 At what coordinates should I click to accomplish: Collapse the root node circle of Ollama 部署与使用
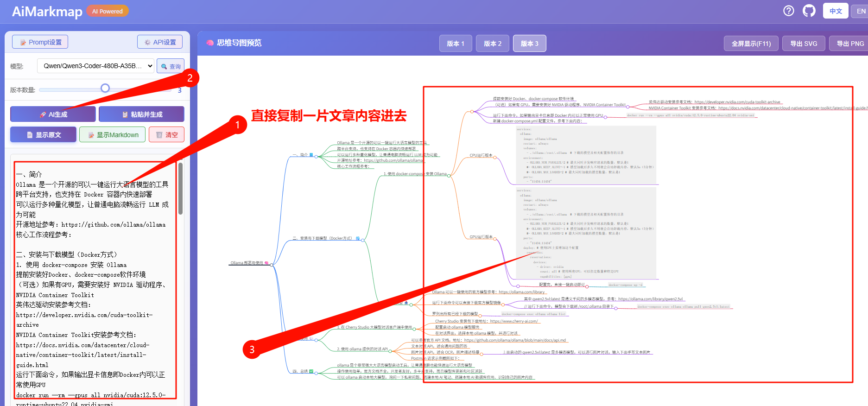(x=272, y=264)
